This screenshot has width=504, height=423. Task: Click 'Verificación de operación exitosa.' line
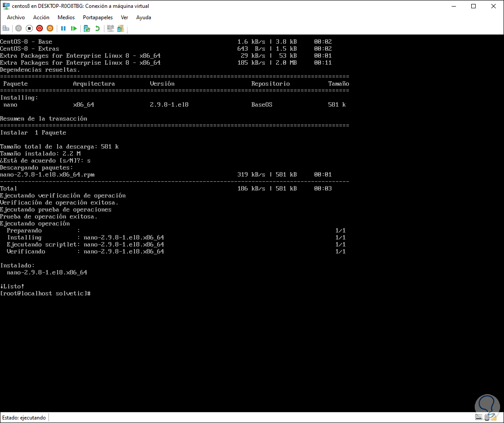coord(59,203)
